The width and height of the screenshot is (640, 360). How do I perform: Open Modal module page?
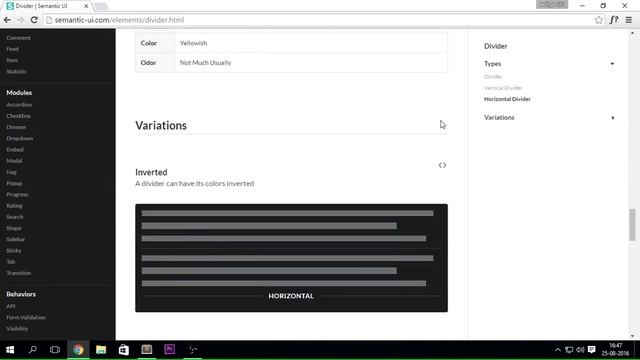click(x=14, y=161)
